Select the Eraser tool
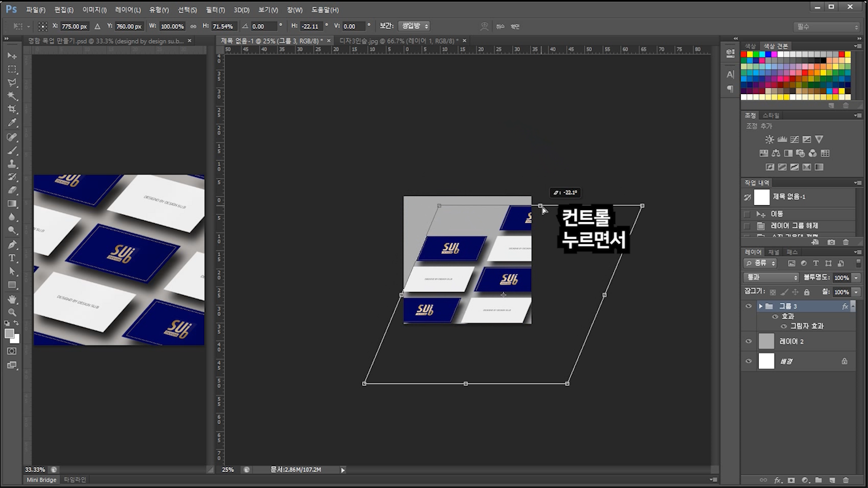The height and width of the screenshot is (488, 868). tap(12, 191)
